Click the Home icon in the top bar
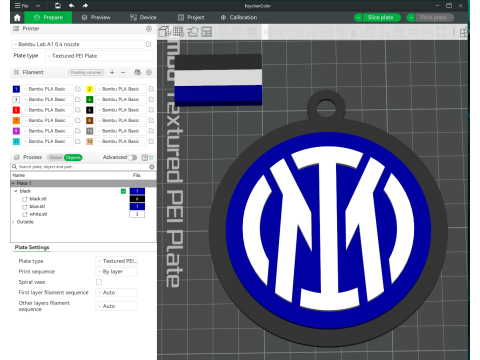This screenshot has width=480, height=360. click(x=17, y=17)
